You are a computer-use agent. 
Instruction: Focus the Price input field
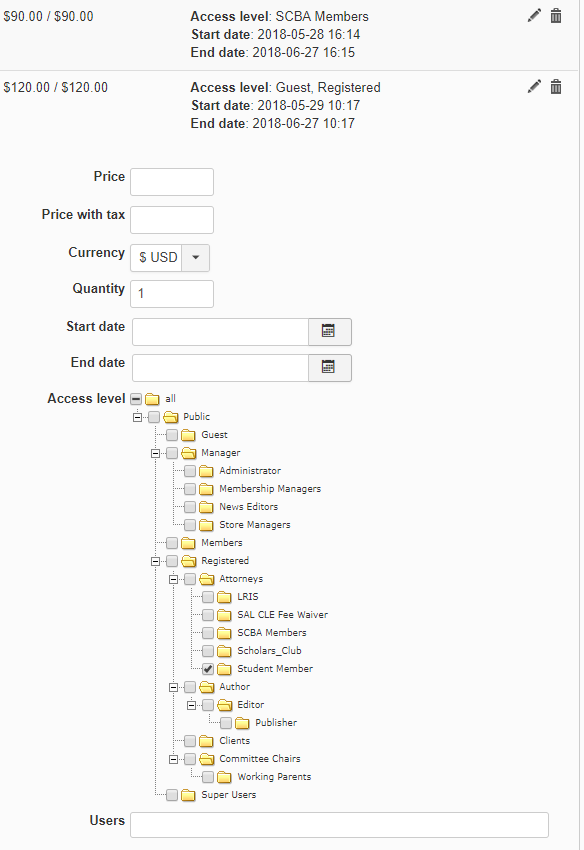click(172, 182)
